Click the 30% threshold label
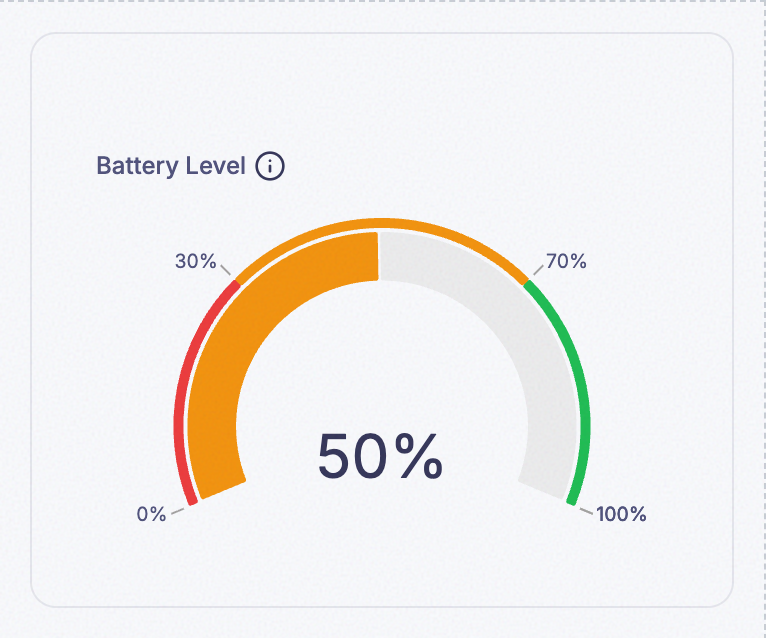The width and height of the screenshot is (766, 638). pos(195,261)
